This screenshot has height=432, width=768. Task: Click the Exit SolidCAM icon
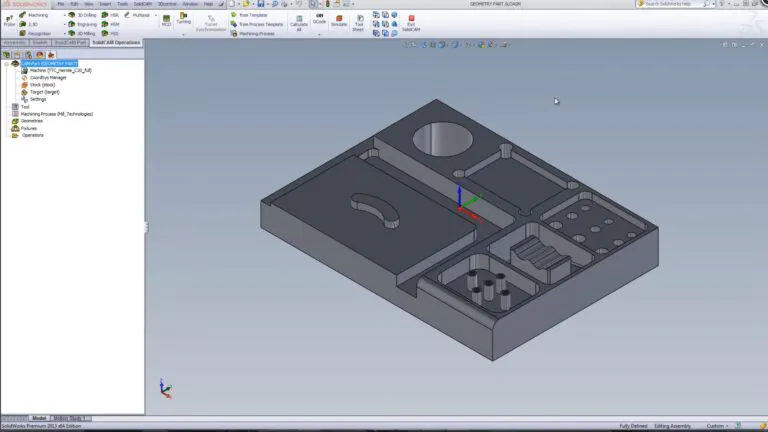411,19
